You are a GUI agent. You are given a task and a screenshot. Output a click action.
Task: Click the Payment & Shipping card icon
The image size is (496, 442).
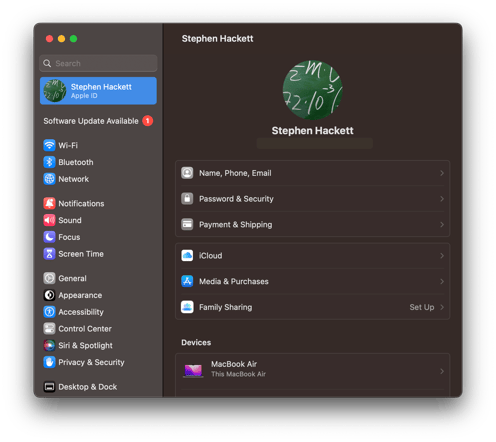[x=187, y=224]
